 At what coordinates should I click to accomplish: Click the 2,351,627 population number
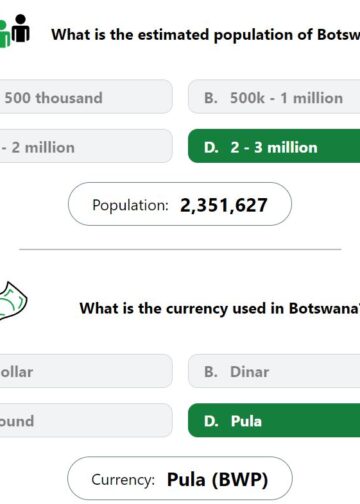[x=224, y=205]
